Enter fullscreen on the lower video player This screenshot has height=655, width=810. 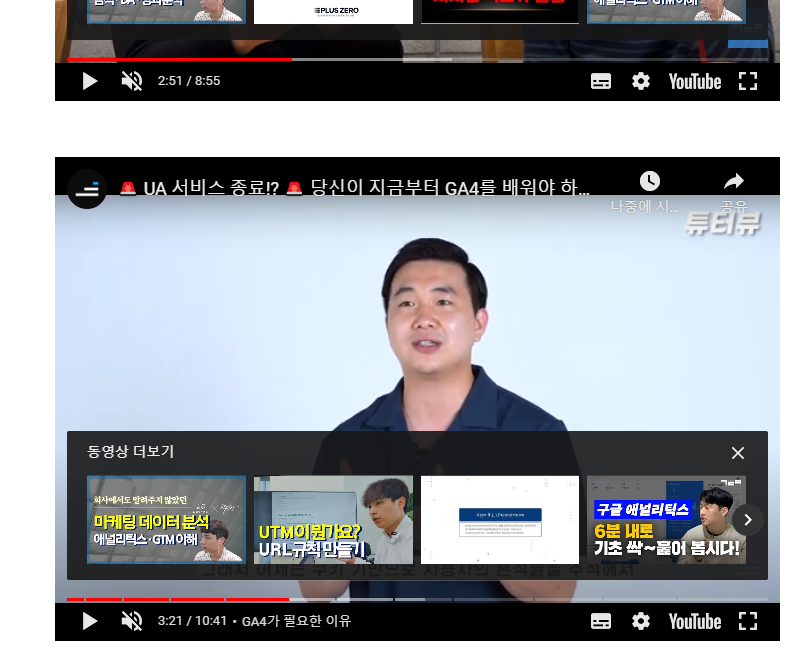[747, 621]
